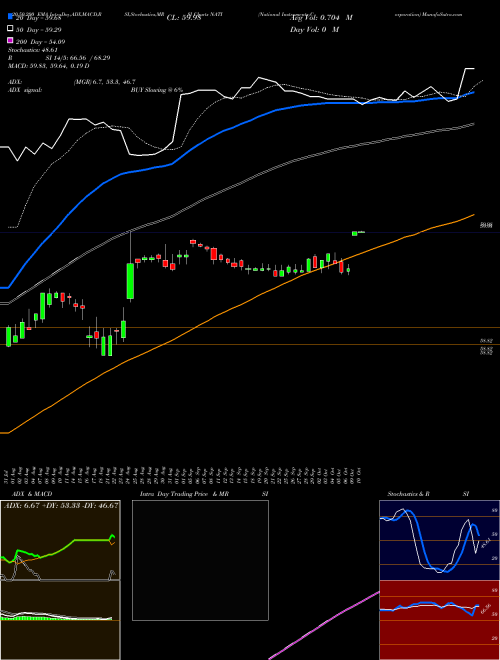Click the Intra Day Trading Price & MRSI title
Screen dimensions: 500x660
pos(204,494)
